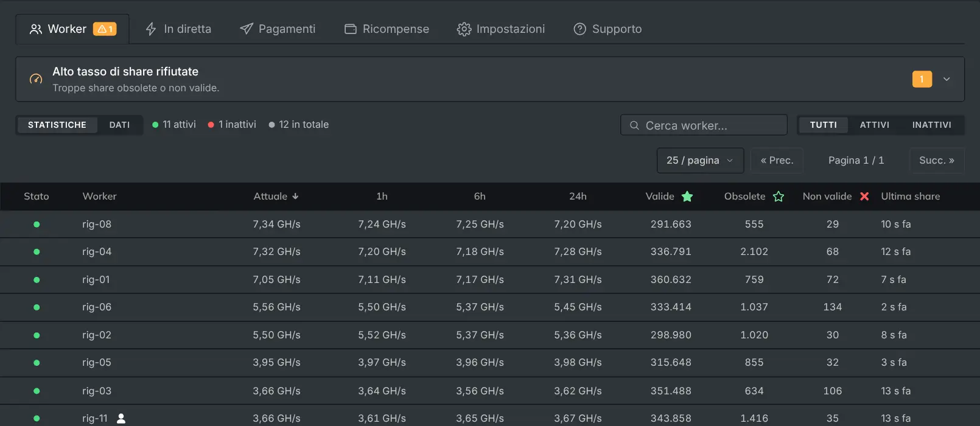980x426 pixels.
Task: Click the Impostazioni gear icon
Action: (x=464, y=29)
